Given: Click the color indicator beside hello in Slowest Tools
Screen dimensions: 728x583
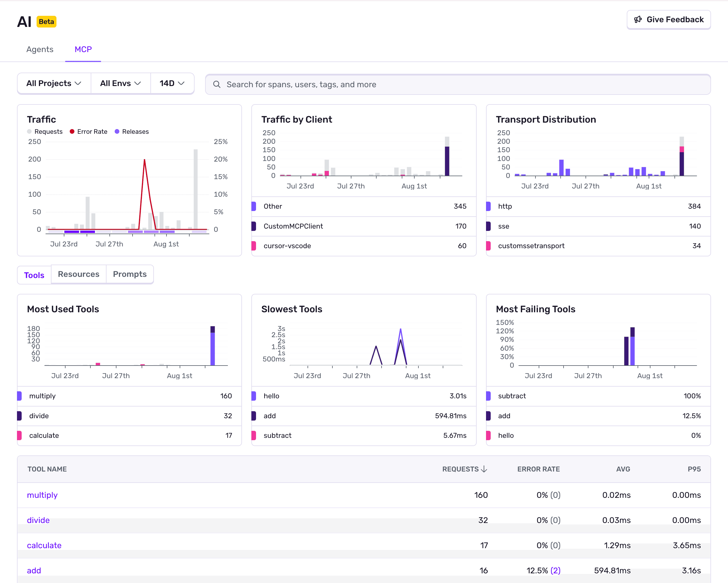Looking at the screenshot, I should tap(254, 396).
